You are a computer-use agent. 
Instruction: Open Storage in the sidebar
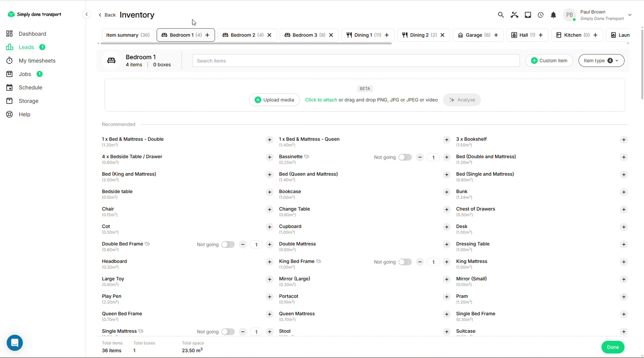pyautogui.click(x=28, y=101)
